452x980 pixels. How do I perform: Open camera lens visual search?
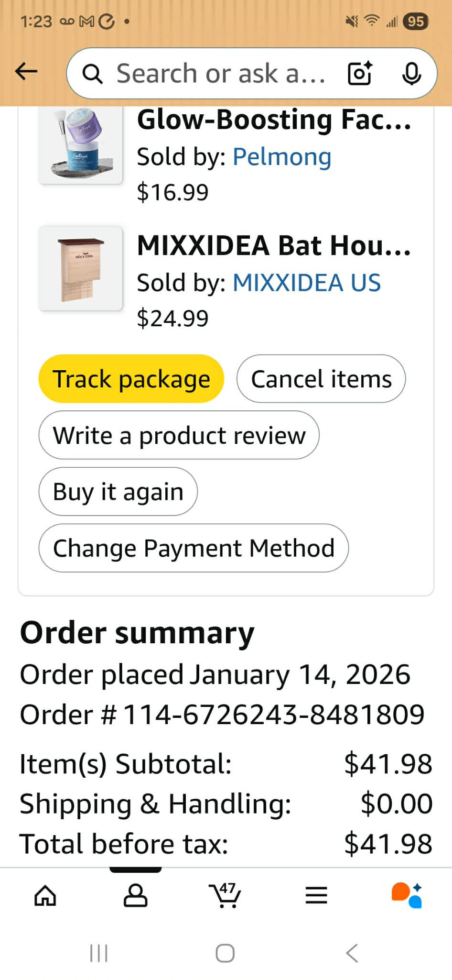tap(359, 74)
